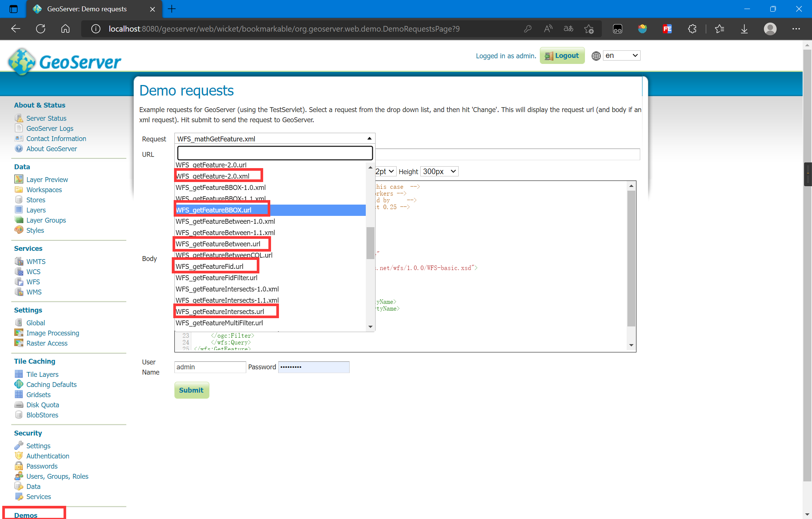Click the About GeoServer icon
Screen dimensions: 812x519
(19, 149)
